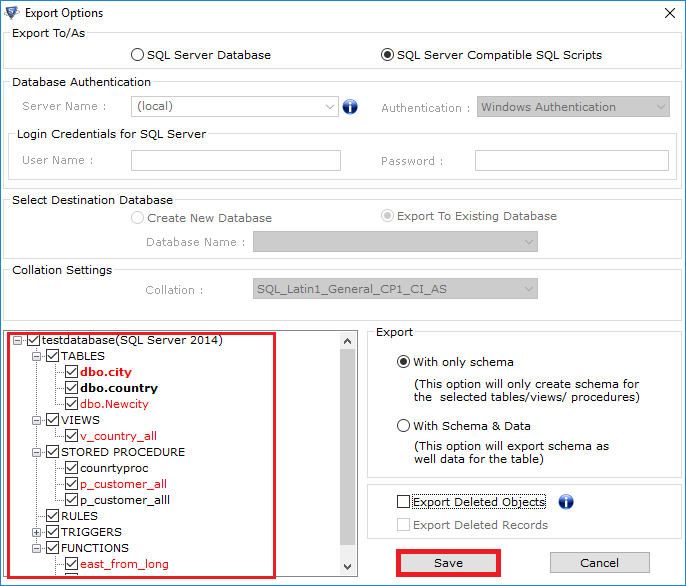This screenshot has width=686, height=586.
Task: Select dbo.country table label in tree
Action: coord(119,388)
